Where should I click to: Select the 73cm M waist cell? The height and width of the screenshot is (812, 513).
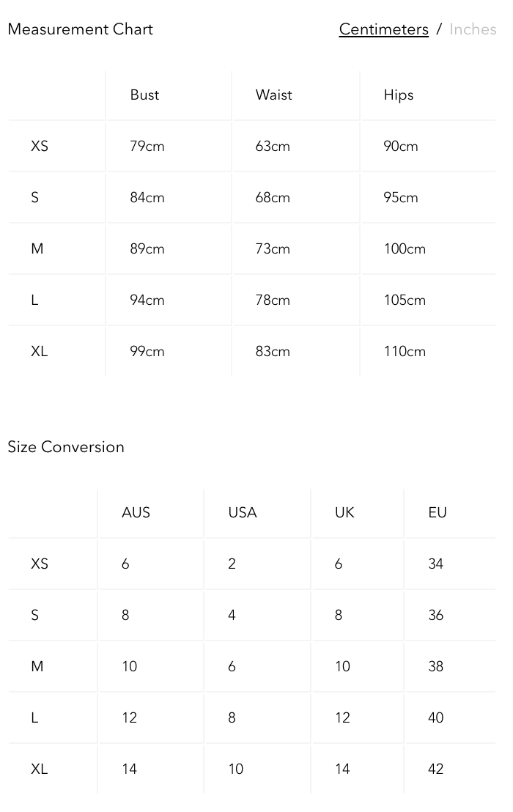click(273, 249)
